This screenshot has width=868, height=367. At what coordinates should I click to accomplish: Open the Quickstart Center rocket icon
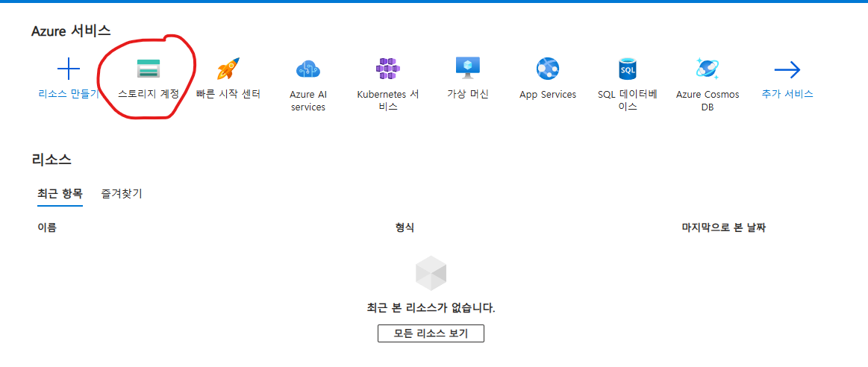click(228, 69)
